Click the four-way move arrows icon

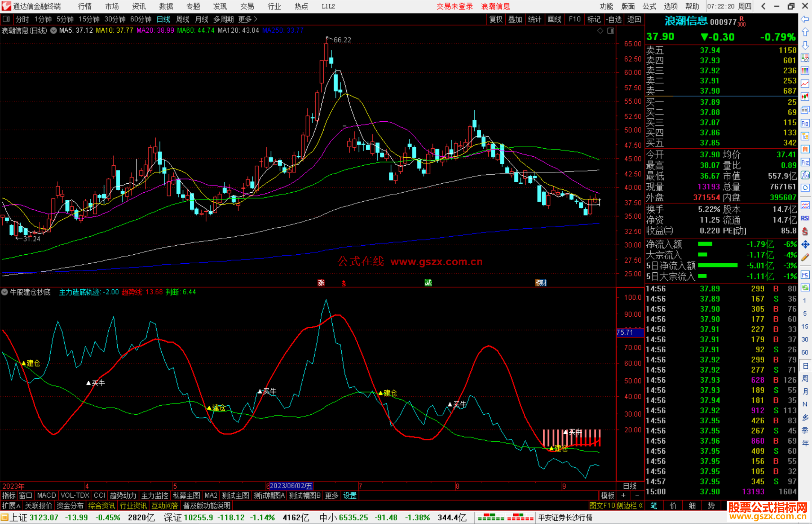(805, 245)
